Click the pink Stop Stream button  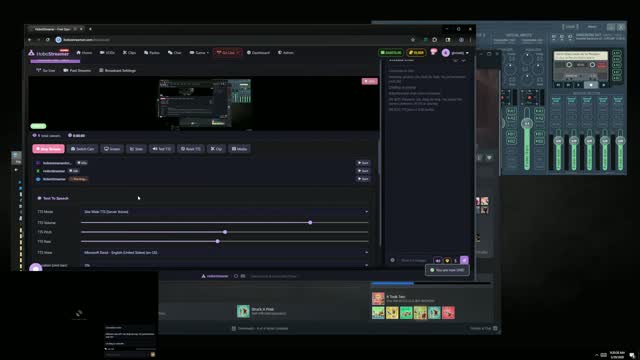tap(48, 149)
